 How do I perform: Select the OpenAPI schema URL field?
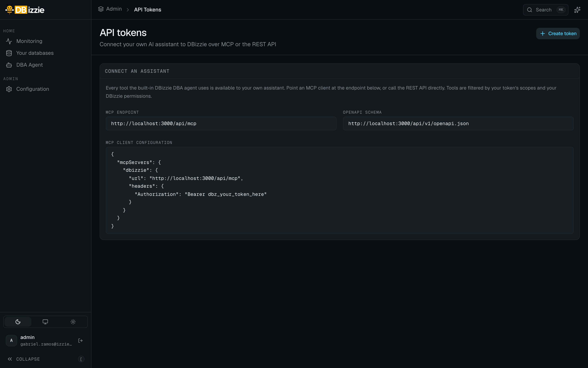pyautogui.click(x=458, y=123)
